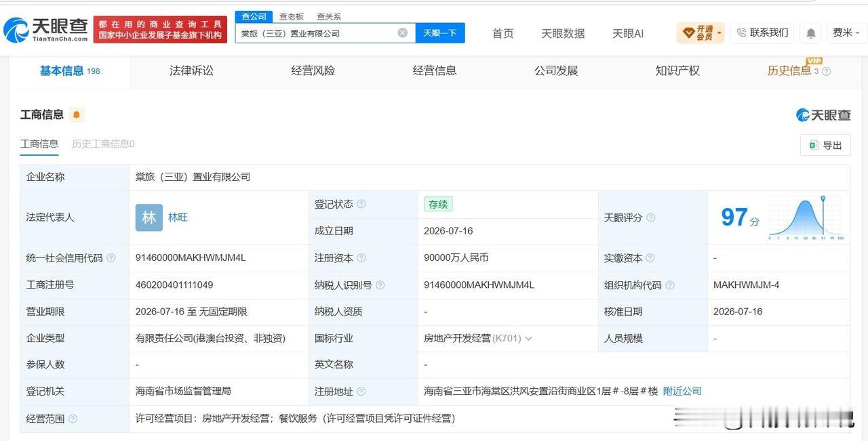Go to 首页 in the top navigation
This screenshot has height=441, width=868.
(502, 33)
